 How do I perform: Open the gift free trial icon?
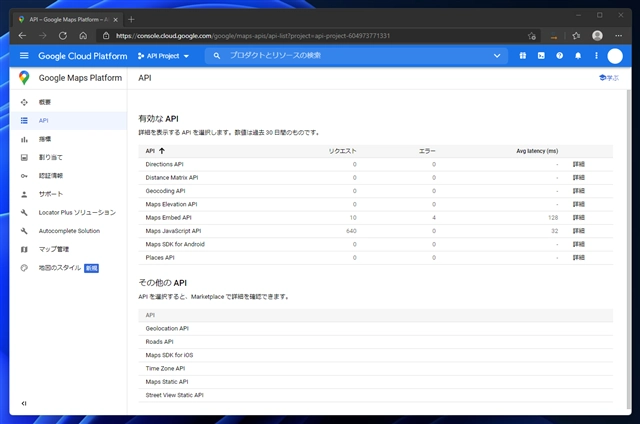point(522,55)
